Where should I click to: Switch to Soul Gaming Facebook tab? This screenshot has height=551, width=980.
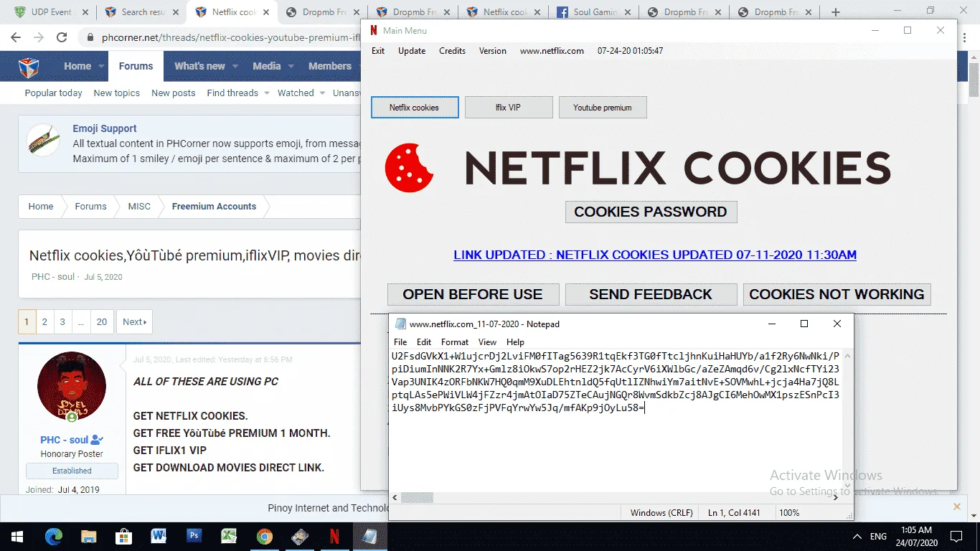pos(593,12)
